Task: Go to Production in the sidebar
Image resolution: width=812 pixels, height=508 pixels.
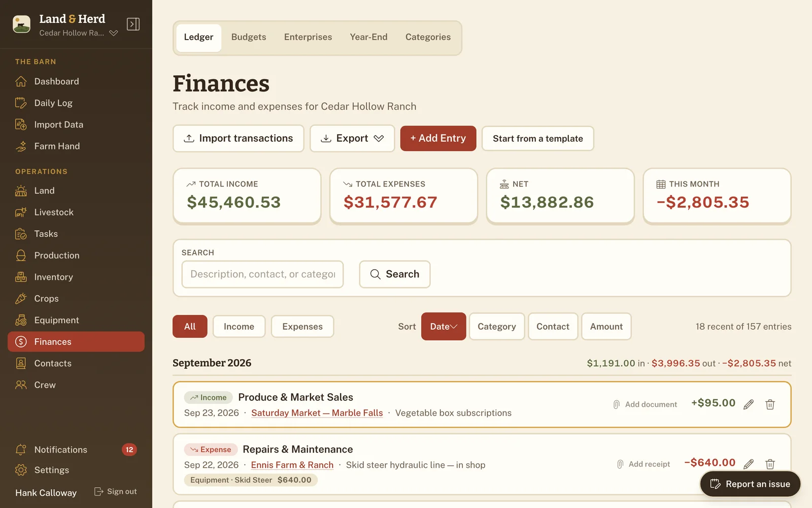Action: (76, 256)
